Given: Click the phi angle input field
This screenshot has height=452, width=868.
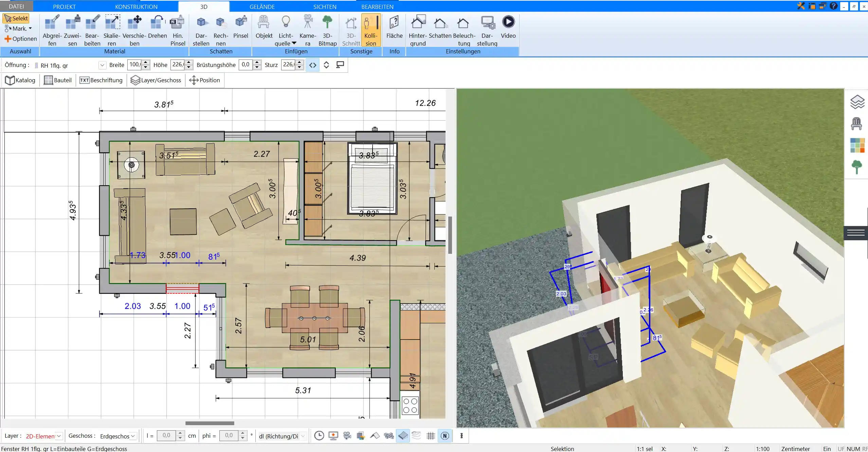Looking at the screenshot, I should click(229, 436).
